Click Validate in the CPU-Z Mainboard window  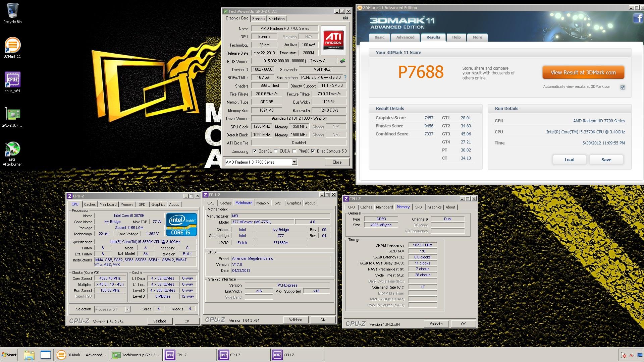click(296, 320)
